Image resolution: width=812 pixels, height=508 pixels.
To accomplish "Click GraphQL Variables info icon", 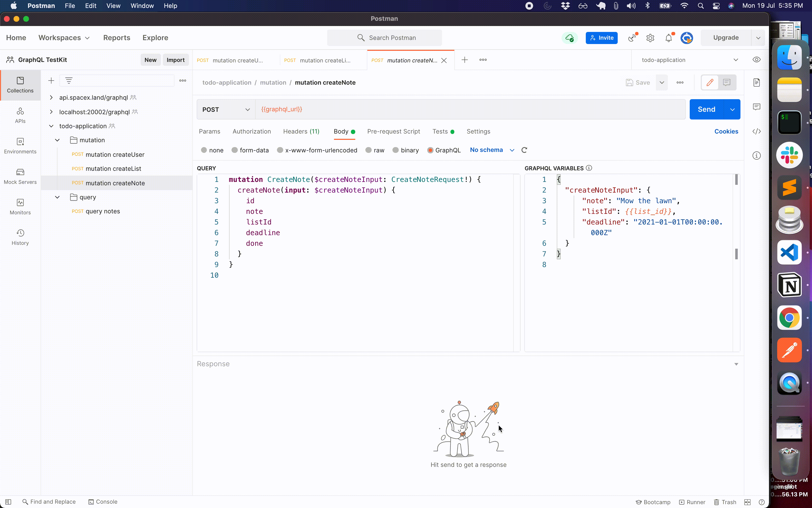I will [x=589, y=168].
